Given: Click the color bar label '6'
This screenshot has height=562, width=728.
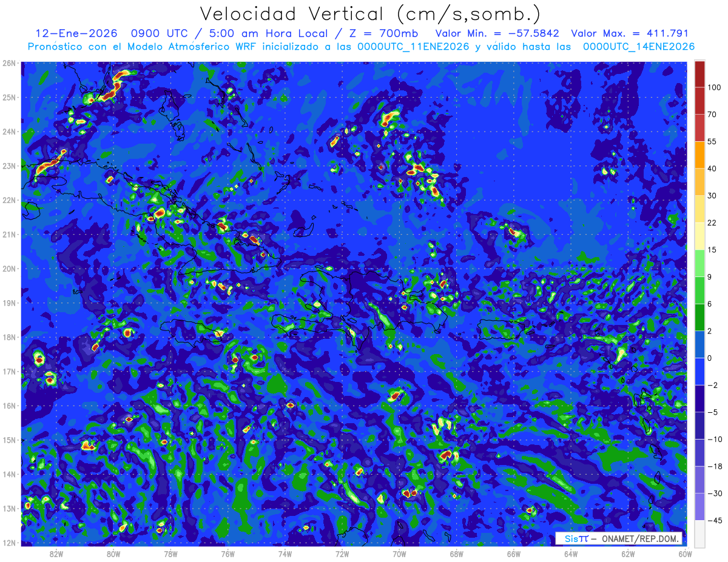Looking at the screenshot, I should coord(710,304).
